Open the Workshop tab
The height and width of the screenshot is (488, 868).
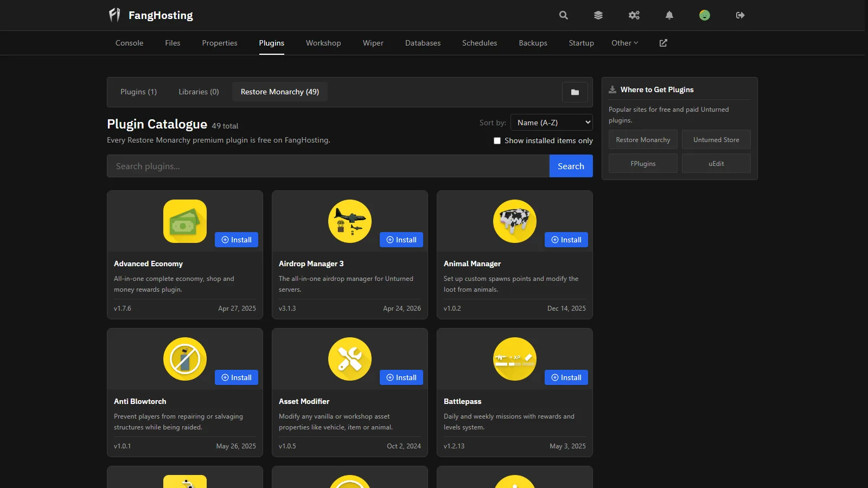click(x=323, y=43)
